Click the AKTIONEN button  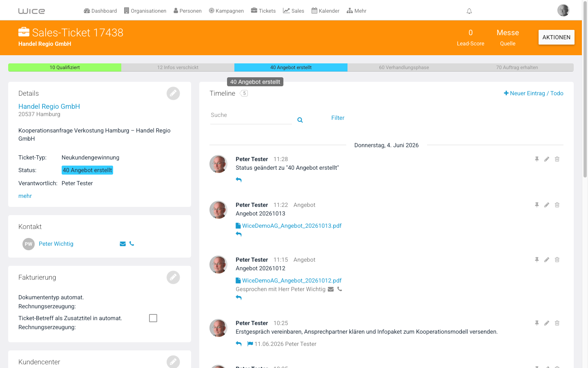pyautogui.click(x=556, y=37)
